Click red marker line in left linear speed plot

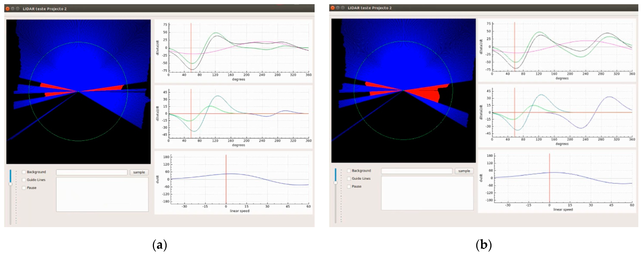(x=226, y=190)
